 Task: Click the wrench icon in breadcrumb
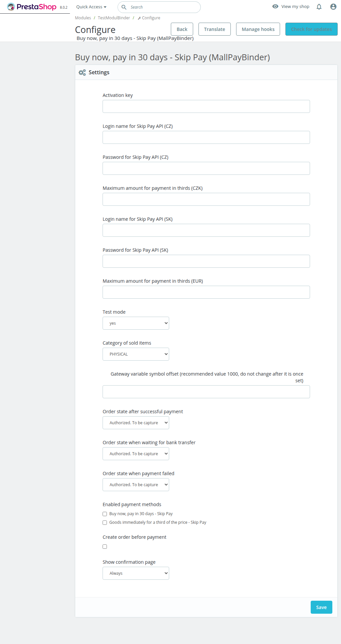tap(139, 18)
